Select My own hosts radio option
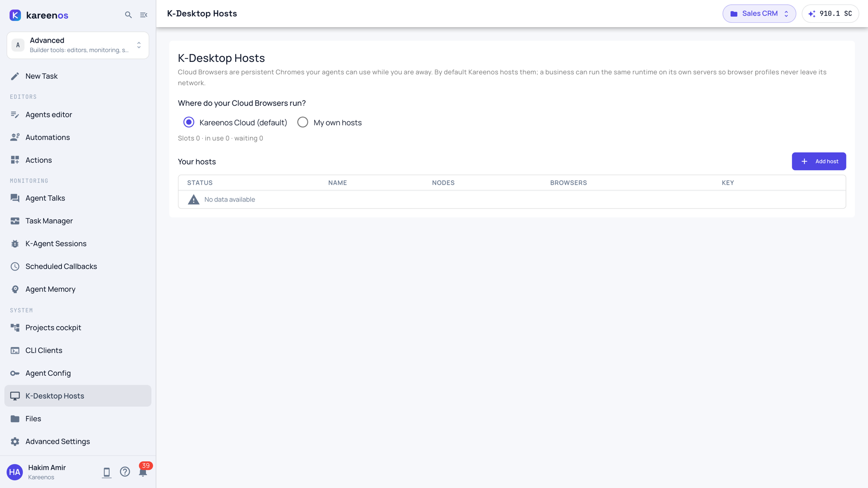This screenshot has width=868, height=488. pos(303,122)
